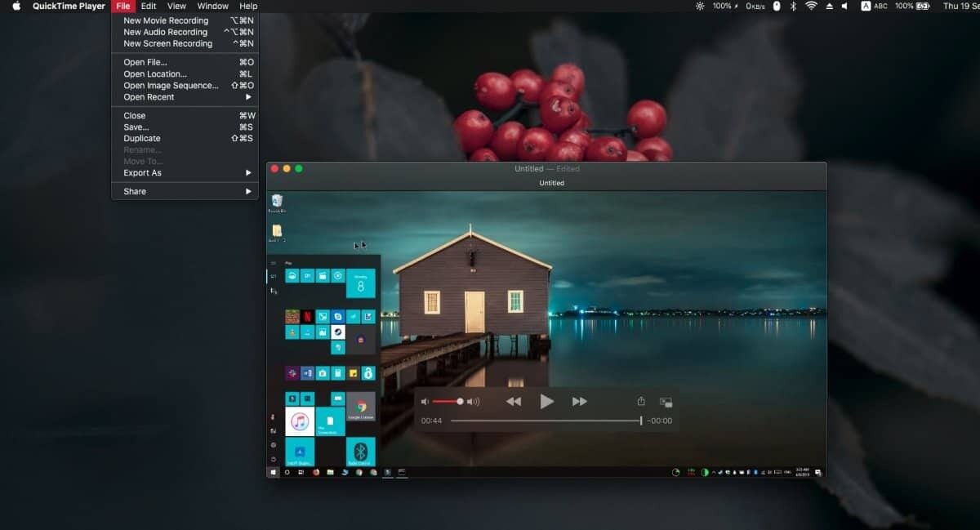Open the Netflix tile in the Start menu
980x530 pixels.
point(307,315)
